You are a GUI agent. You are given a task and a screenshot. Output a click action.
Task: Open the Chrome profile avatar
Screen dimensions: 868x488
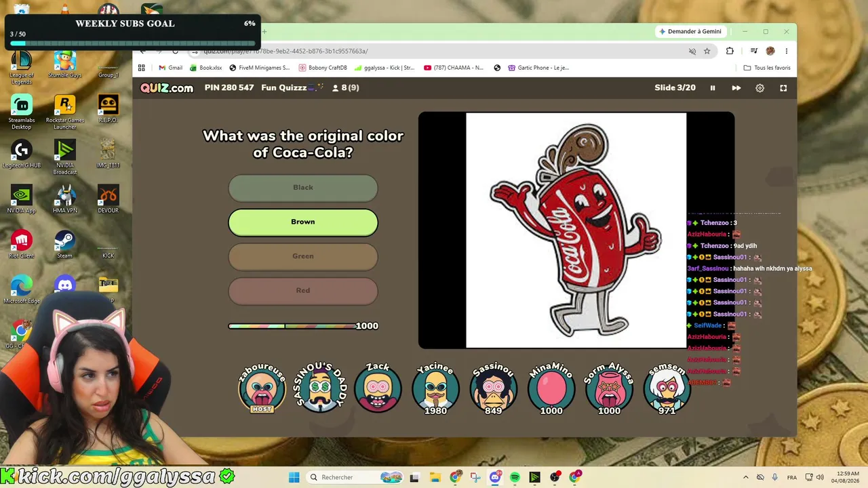pos(770,51)
